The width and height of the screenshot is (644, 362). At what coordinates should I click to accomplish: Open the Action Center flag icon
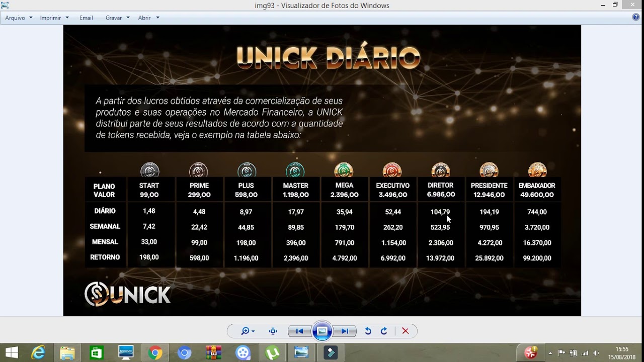562,353
